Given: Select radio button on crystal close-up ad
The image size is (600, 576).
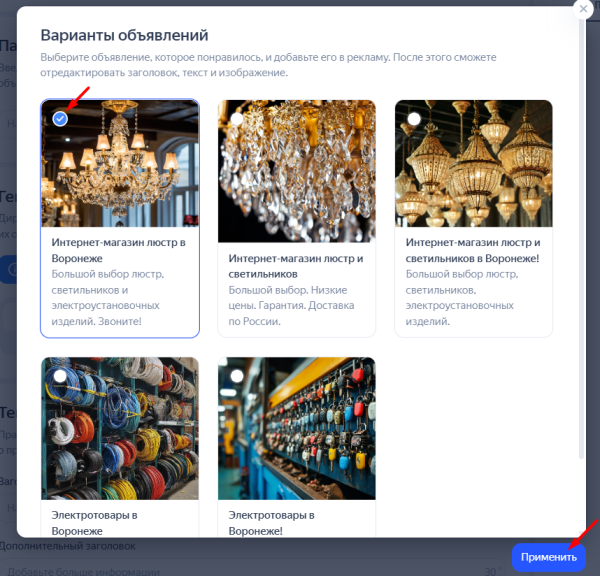Looking at the screenshot, I should click(237, 119).
